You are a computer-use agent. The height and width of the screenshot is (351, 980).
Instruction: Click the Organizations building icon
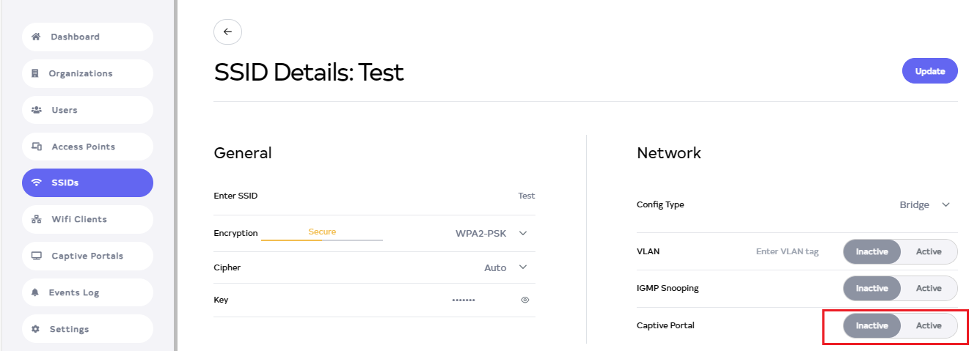pyautogui.click(x=34, y=73)
